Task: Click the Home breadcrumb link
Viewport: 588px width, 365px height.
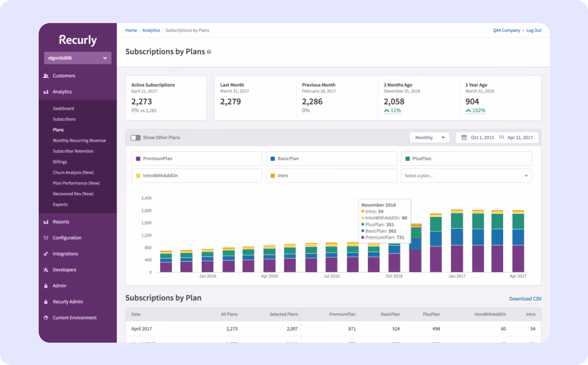Action: pos(131,31)
